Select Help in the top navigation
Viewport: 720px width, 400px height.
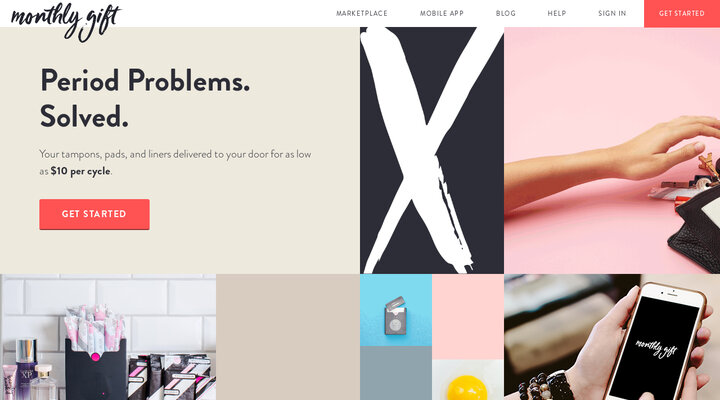[x=557, y=13]
